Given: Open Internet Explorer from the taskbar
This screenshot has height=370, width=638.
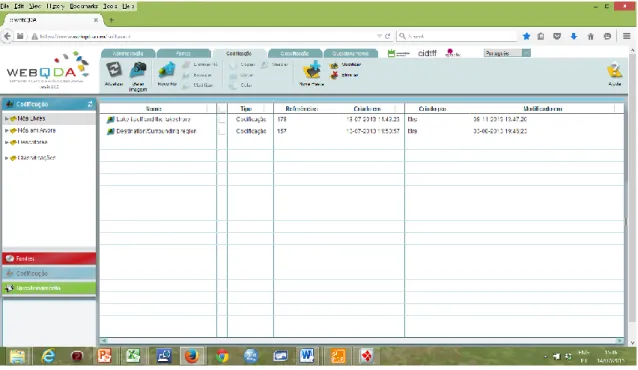Looking at the screenshot, I should point(48,357).
